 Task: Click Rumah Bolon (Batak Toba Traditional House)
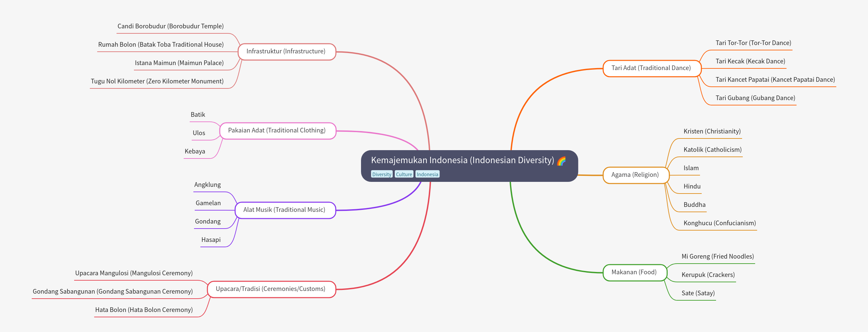tap(161, 44)
